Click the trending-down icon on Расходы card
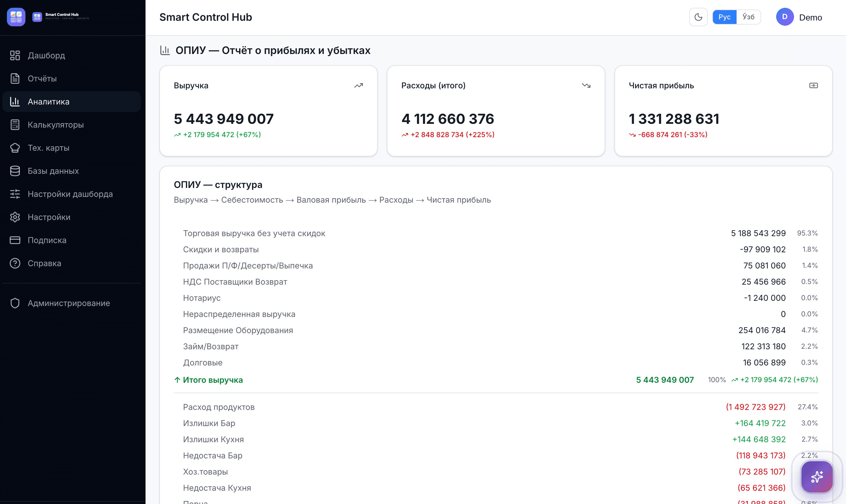Image resolution: width=846 pixels, height=504 pixels. 586,85
